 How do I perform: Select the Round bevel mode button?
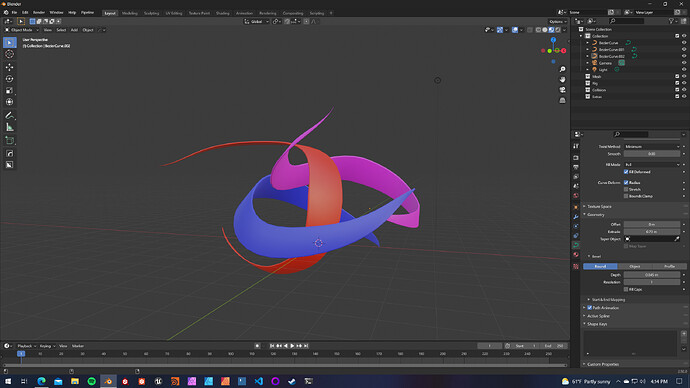coord(600,267)
